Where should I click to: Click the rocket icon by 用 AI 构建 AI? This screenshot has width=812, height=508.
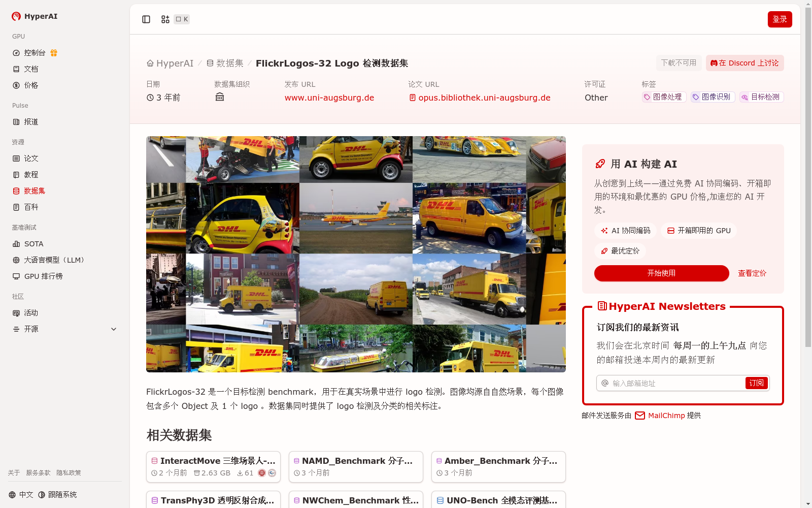[600, 164]
